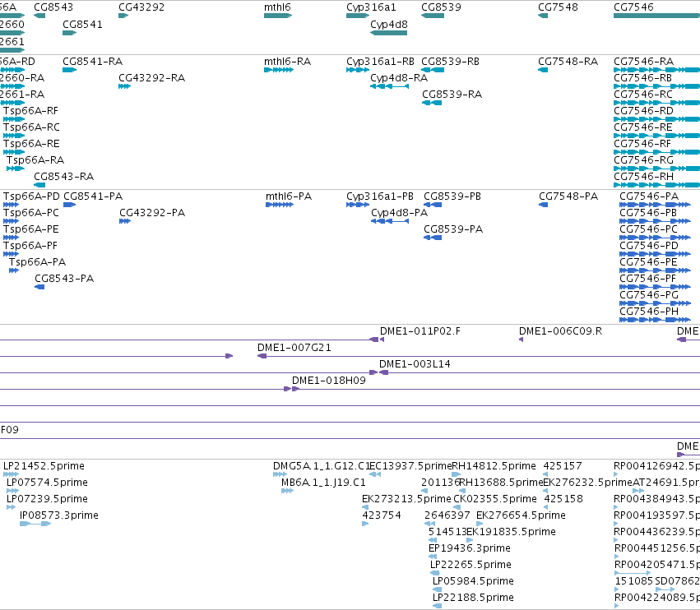This screenshot has height=610, width=700.
Task: Click transcript CG8539-RA
Action: [x=452, y=95]
